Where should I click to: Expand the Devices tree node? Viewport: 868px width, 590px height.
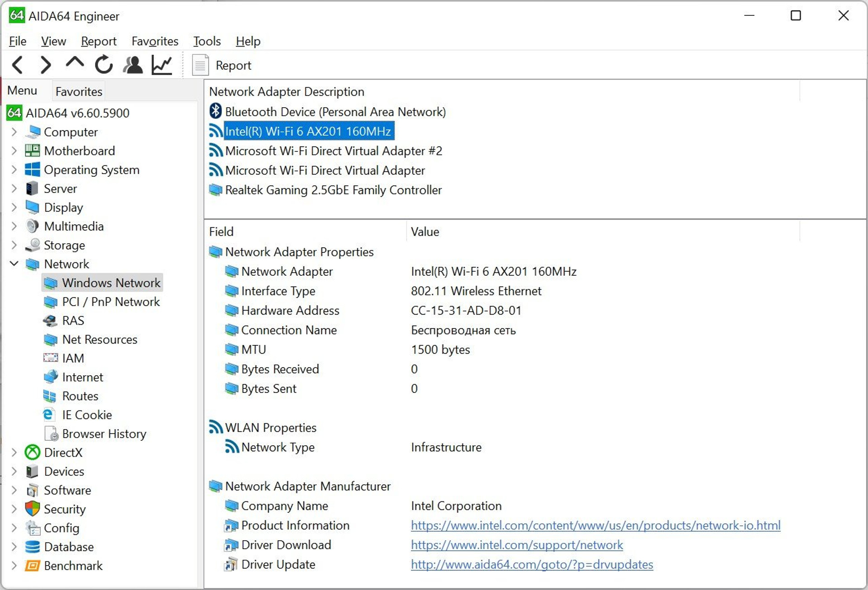point(14,472)
